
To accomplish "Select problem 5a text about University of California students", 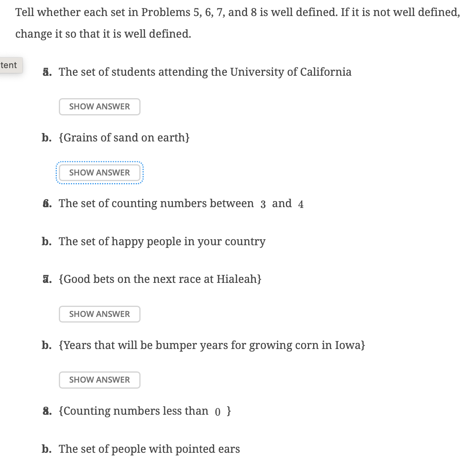I will point(205,72).
